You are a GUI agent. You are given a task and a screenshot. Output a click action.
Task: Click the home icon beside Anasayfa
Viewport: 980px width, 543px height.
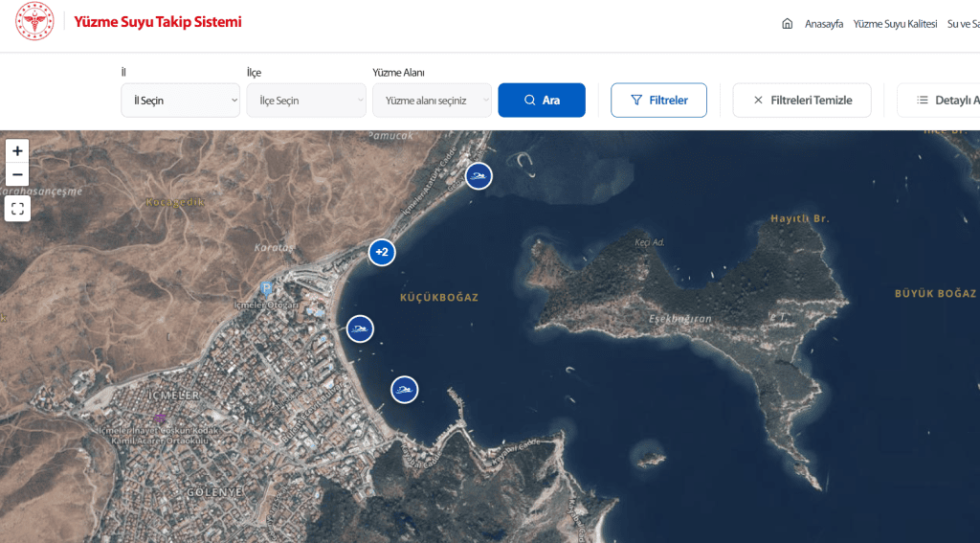coord(788,24)
